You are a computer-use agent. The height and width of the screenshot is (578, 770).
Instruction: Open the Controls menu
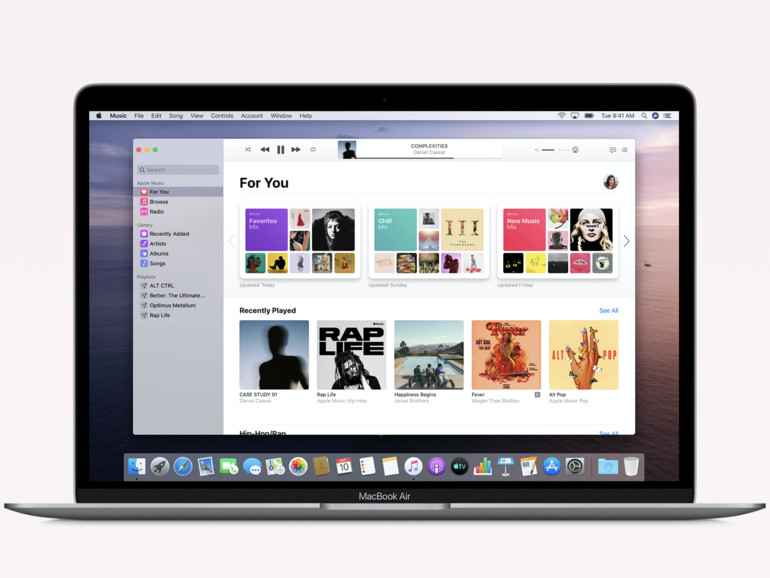tap(222, 116)
